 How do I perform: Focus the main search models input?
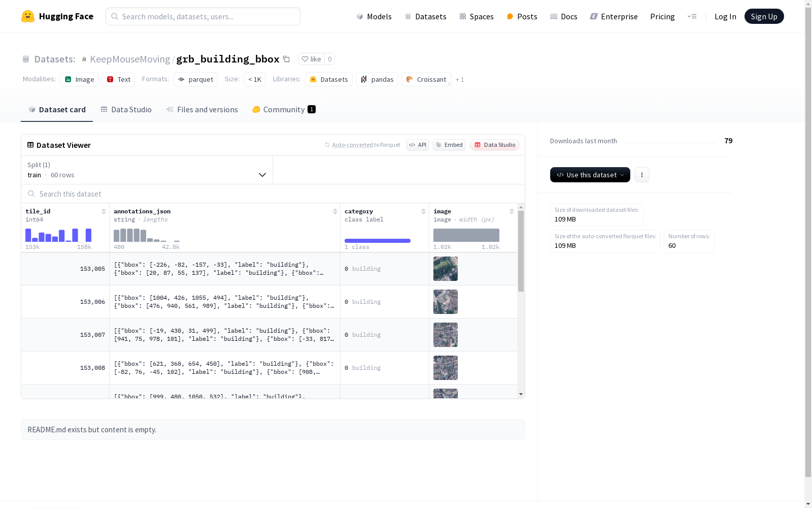[x=203, y=16]
